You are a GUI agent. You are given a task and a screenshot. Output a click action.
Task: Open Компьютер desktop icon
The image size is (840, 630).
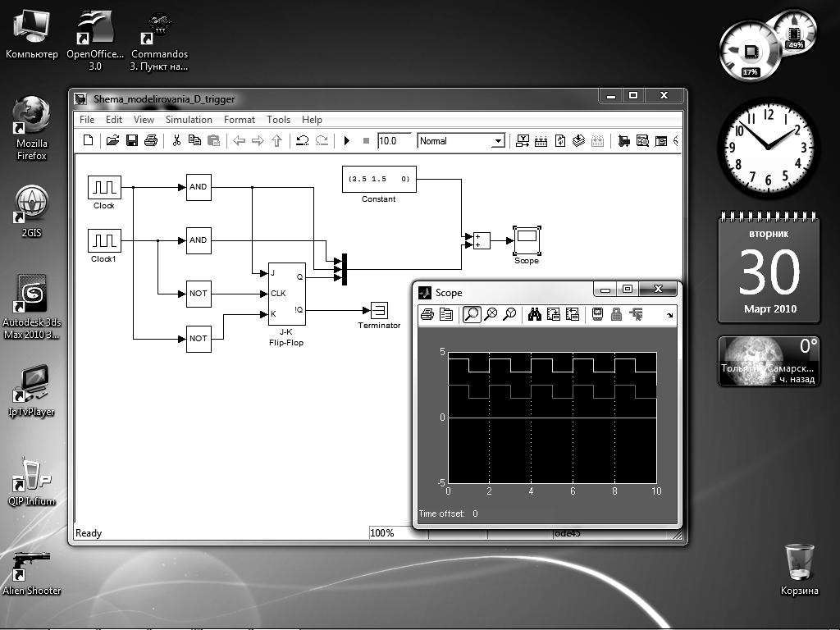[x=32, y=34]
